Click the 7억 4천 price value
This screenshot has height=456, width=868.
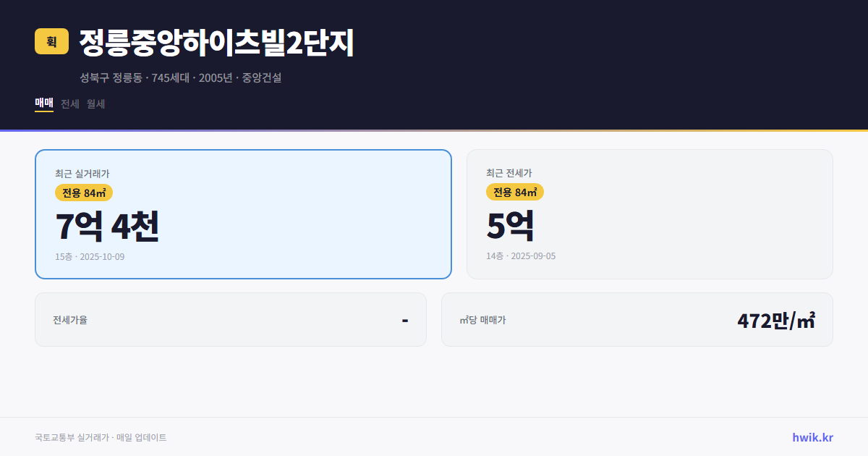[107, 227]
